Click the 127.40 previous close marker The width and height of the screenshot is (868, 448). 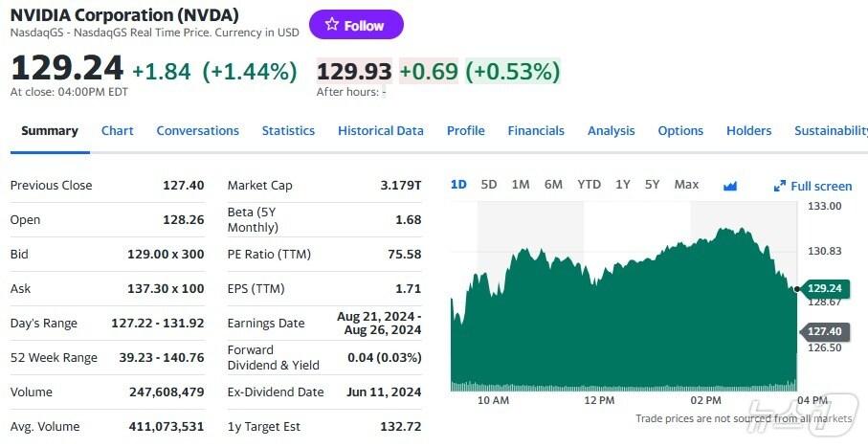824,331
